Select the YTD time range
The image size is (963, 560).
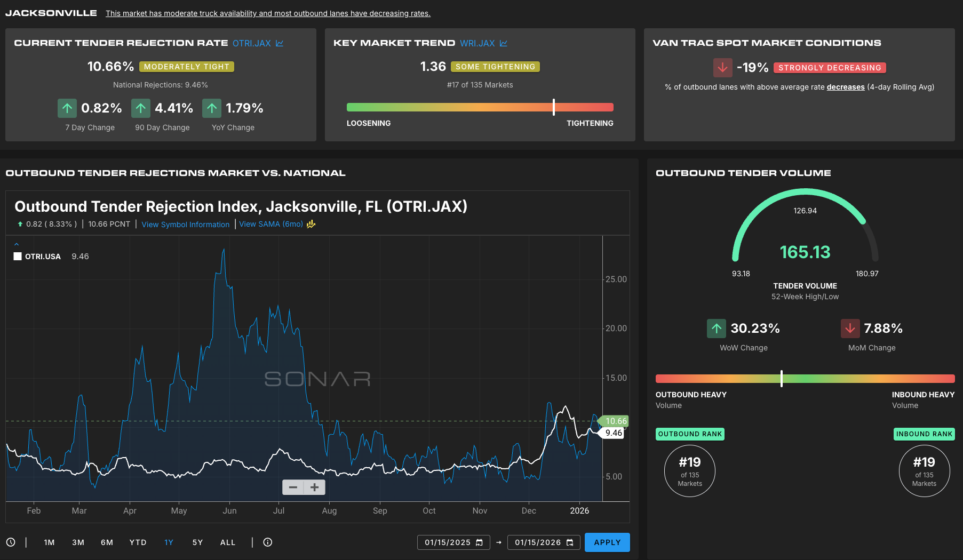[138, 542]
